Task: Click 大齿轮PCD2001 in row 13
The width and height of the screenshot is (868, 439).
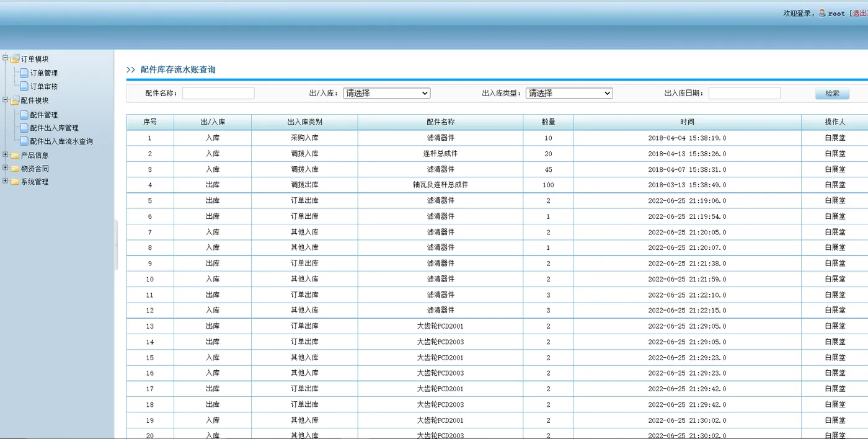Action: click(x=440, y=326)
